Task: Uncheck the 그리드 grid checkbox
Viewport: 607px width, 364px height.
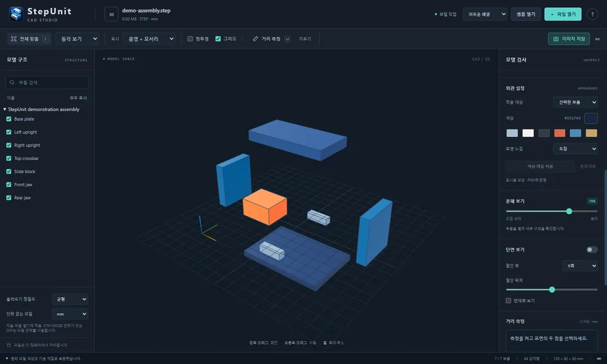Action: coord(218,39)
